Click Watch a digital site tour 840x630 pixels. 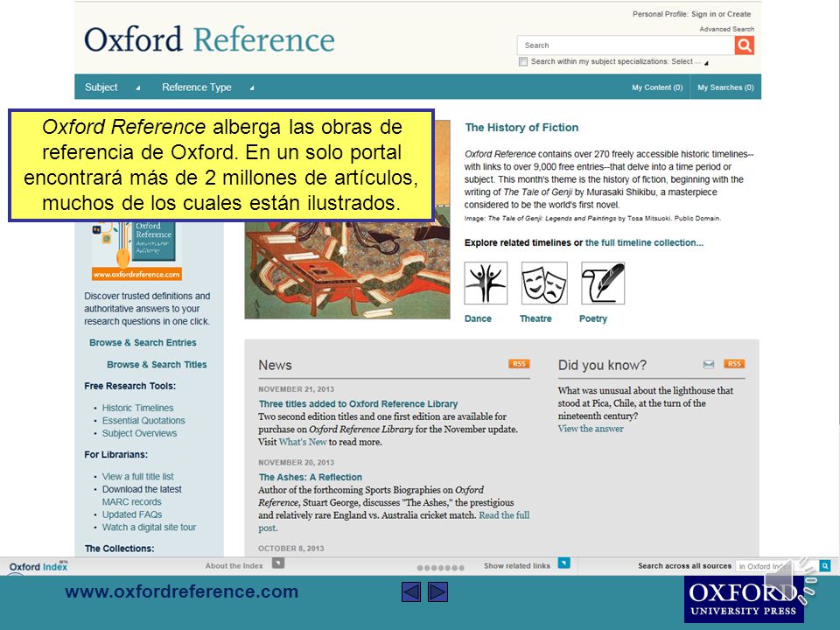(x=149, y=527)
